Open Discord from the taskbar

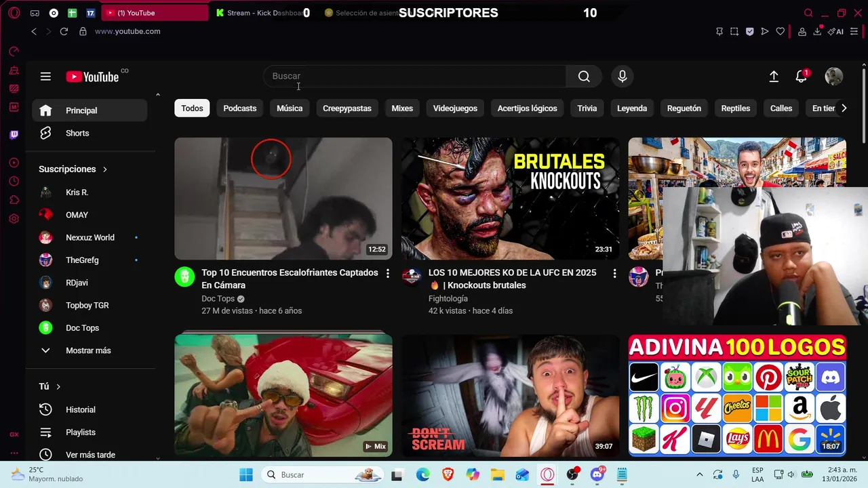597,474
